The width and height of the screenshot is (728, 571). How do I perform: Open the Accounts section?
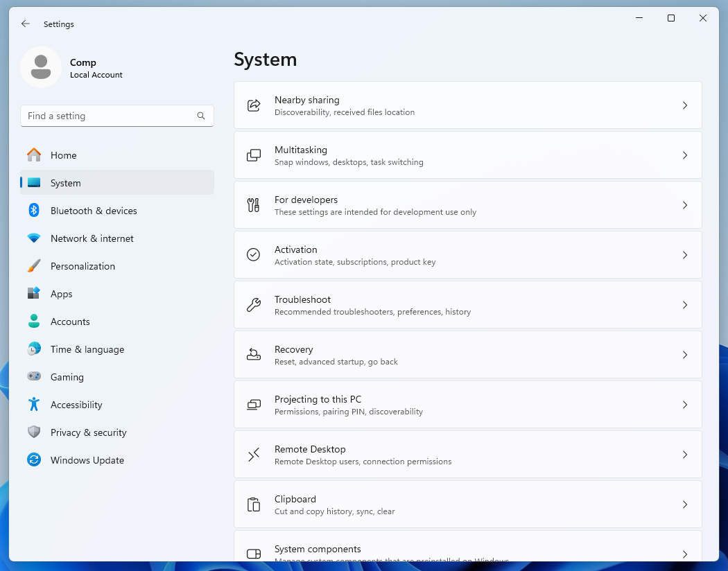pyautogui.click(x=117, y=322)
